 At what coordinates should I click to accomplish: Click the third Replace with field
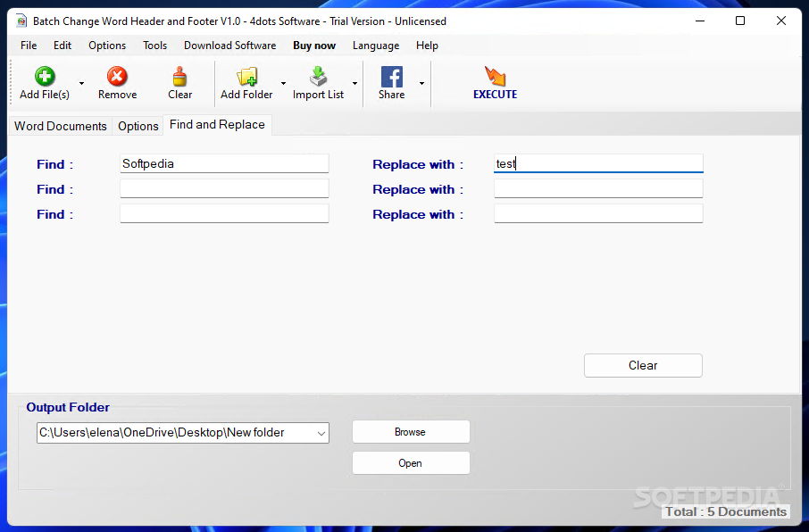pyautogui.click(x=598, y=213)
